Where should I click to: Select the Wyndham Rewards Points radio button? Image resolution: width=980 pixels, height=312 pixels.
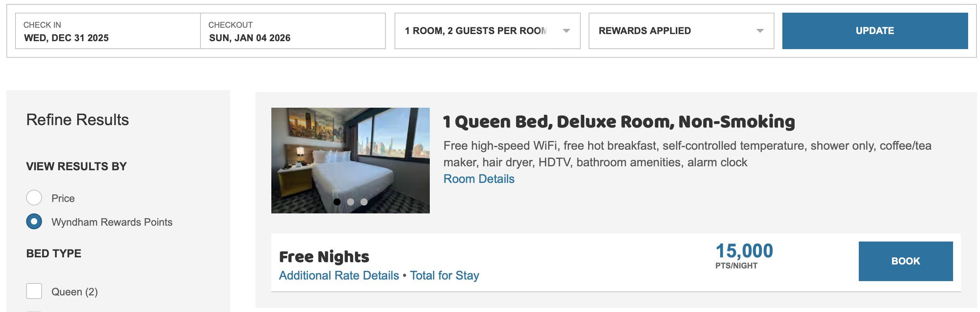34,221
